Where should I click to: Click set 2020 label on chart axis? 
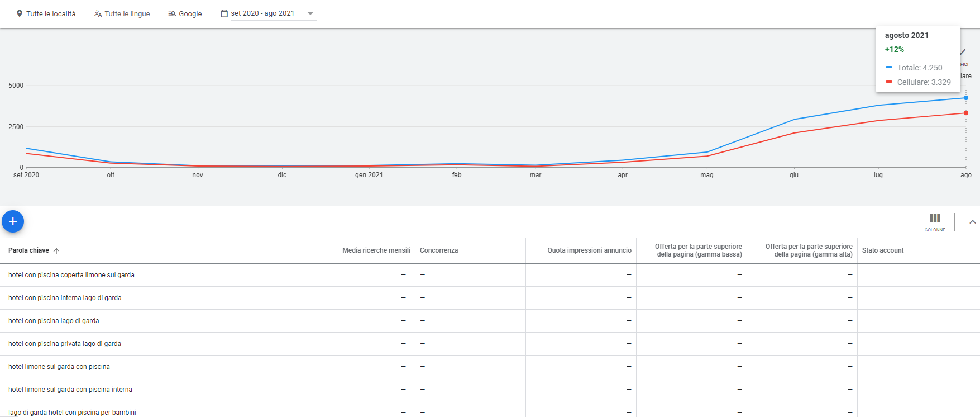click(x=26, y=175)
